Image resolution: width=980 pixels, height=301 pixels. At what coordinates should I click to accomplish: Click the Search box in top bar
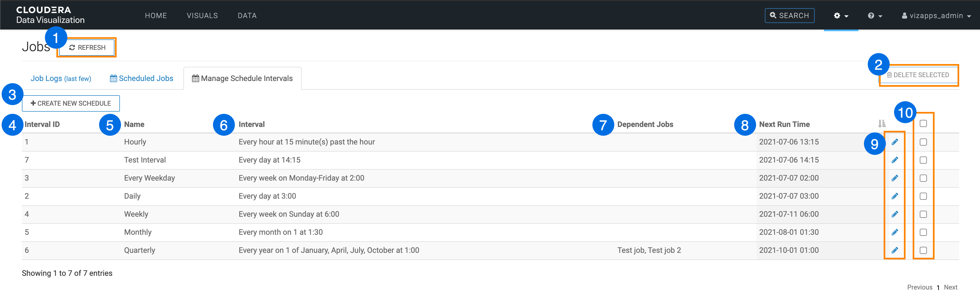tap(789, 16)
